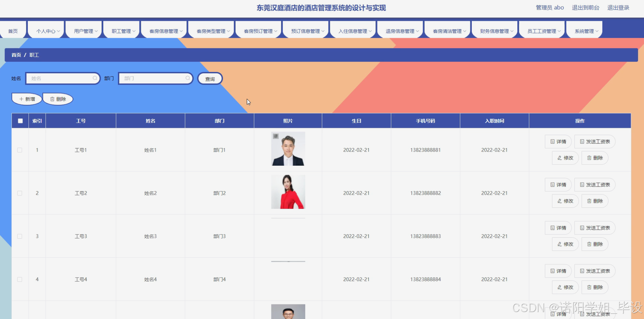Delete 删除 the 工号3 row
Viewport: 644px width, 319px height.
pyautogui.click(x=595, y=244)
